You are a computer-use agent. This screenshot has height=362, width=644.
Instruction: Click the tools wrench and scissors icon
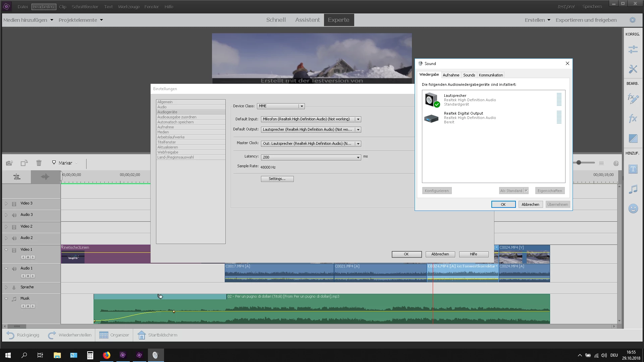tap(633, 69)
